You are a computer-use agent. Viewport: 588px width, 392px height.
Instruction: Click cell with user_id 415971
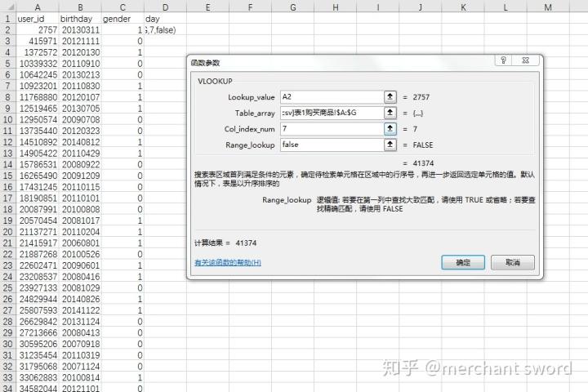(38, 41)
